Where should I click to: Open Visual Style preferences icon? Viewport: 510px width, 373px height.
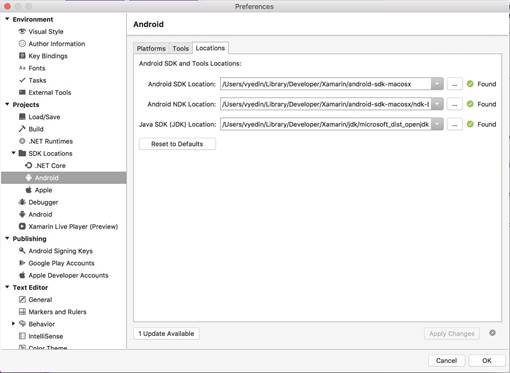[x=22, y=31]
